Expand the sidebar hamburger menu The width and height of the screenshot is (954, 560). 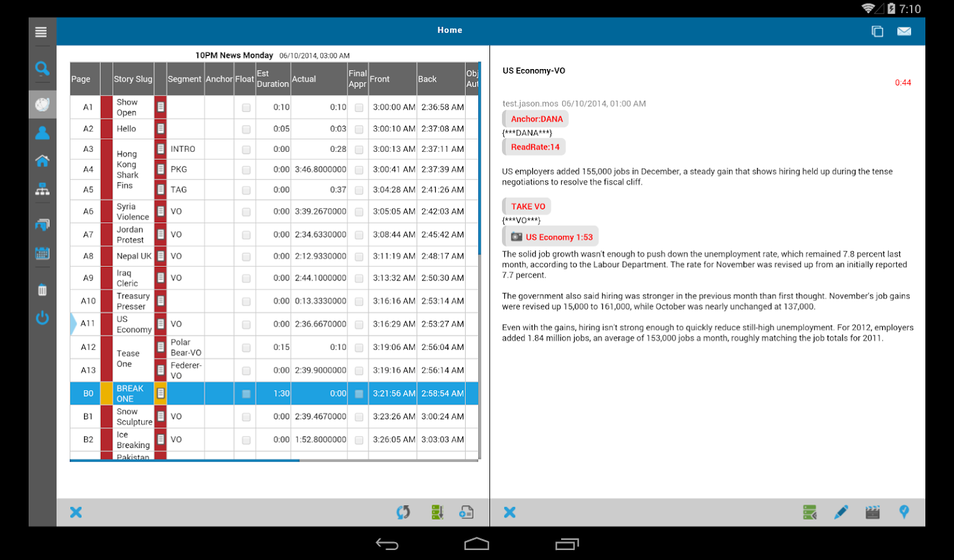[x=41, y=31]
